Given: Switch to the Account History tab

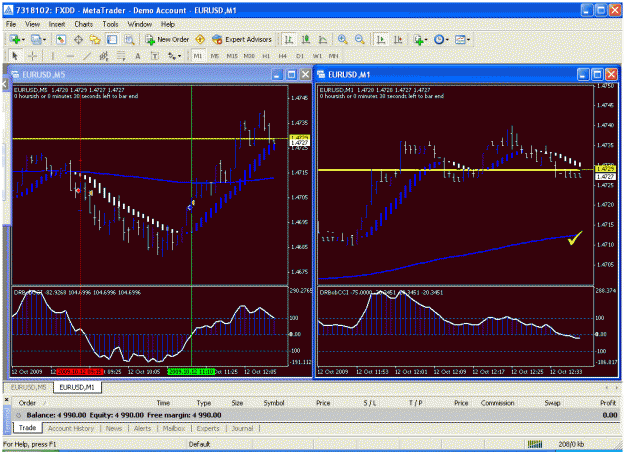Looking at the screenshot, I should coord(71,428).
